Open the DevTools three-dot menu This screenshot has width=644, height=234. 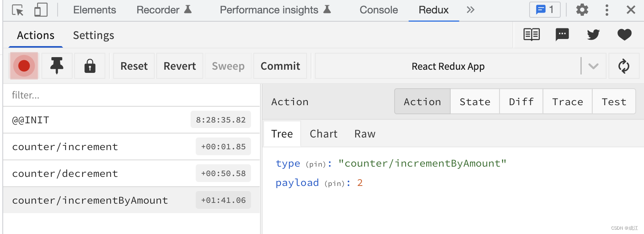click(x=607, y=10)
